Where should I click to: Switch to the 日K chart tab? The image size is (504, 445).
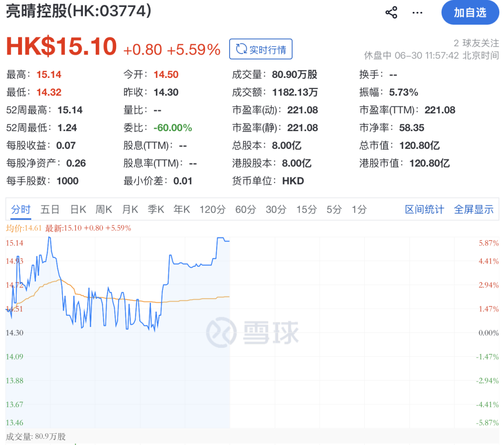coord(78,209)
